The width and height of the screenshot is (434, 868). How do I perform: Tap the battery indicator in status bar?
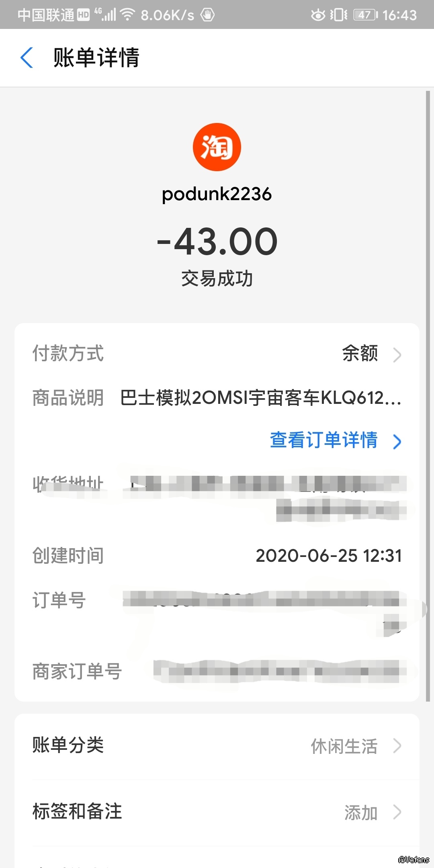tap(365, 15)
